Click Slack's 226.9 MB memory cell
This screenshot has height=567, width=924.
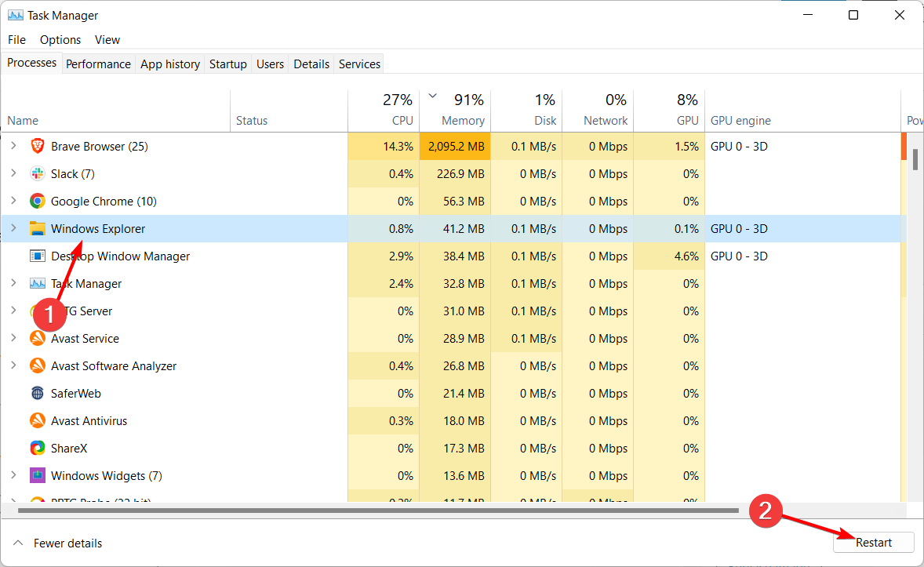455,174
